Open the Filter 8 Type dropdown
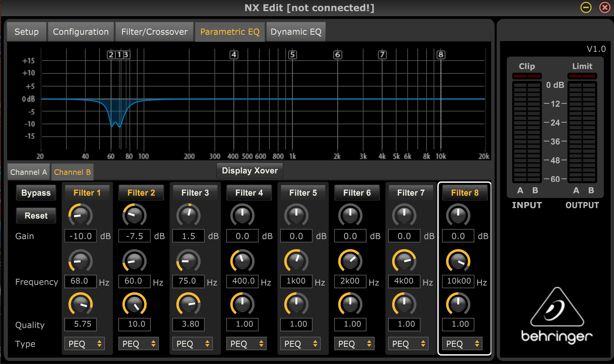Viewport: 614px width, 364px height. pyautogui.click(x=462, y=344)
